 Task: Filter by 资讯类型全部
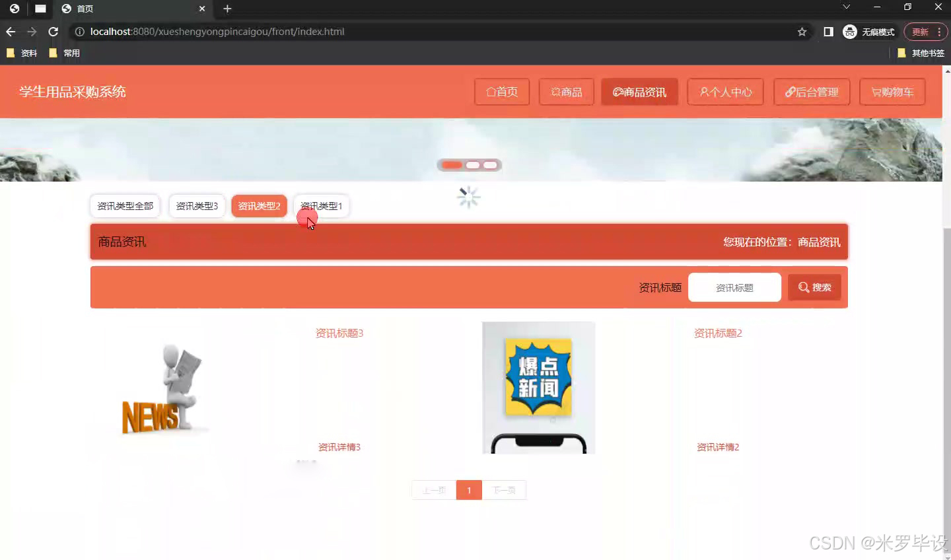(x=125, y=206)
